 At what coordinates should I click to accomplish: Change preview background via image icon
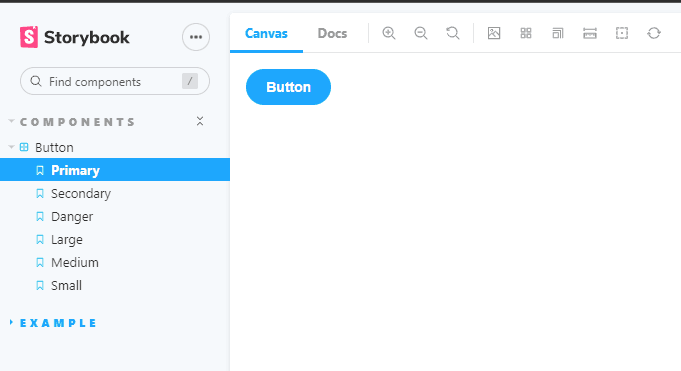coord(494,33)
